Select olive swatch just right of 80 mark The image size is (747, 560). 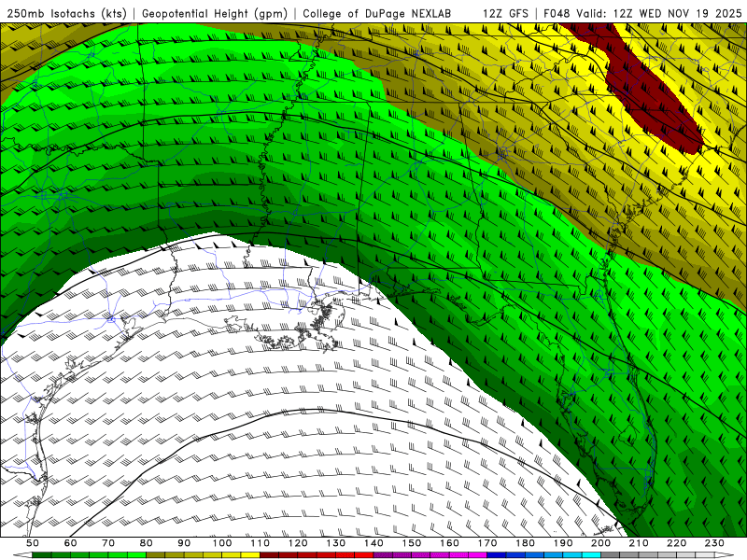(x=156, y=555)
